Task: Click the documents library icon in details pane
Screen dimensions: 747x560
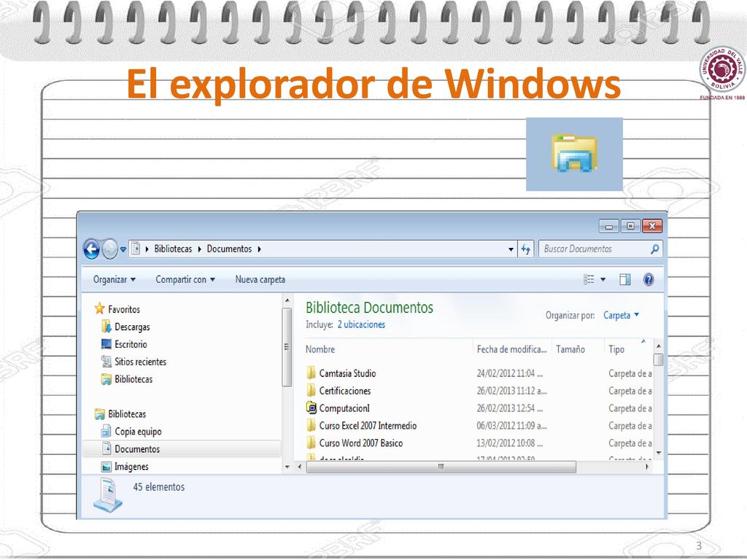Action: click(x=108, y=495)
